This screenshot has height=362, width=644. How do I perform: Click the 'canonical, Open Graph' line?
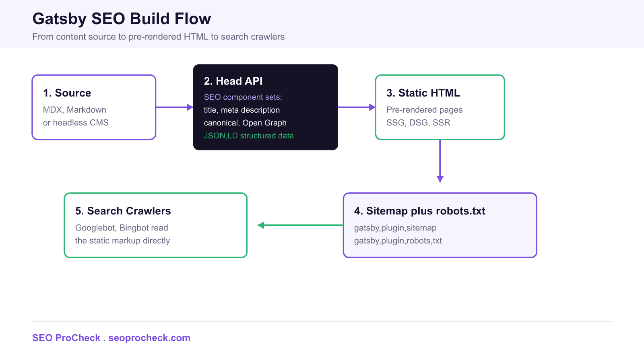pyautogui.click(x=245, y=123)
